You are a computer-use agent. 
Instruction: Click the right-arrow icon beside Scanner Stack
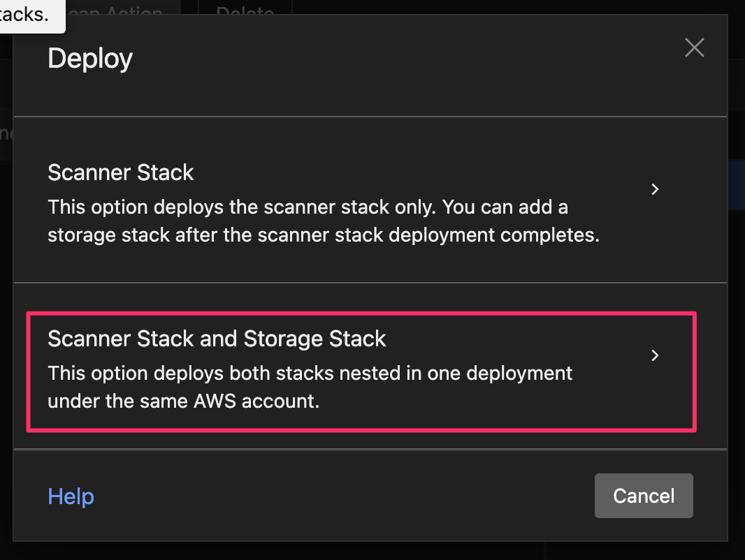click(655, 189)
